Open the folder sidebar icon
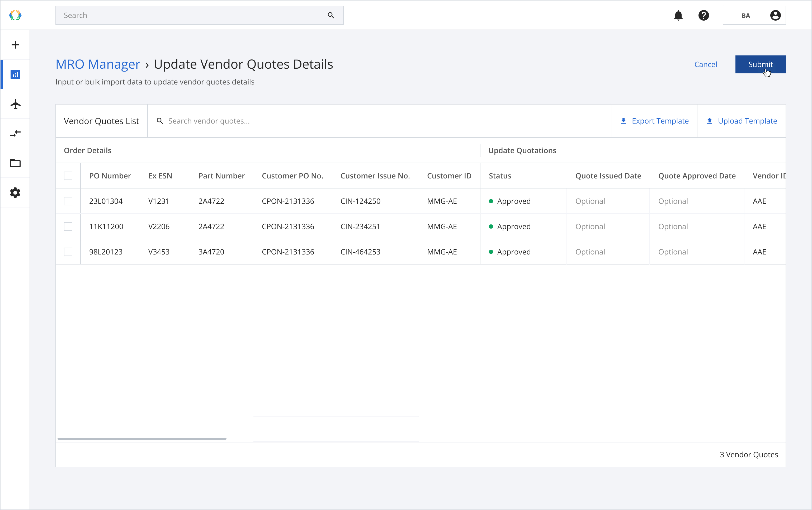Image resolution: width=812 pixels, height=510 pixels. coord(15,163)
